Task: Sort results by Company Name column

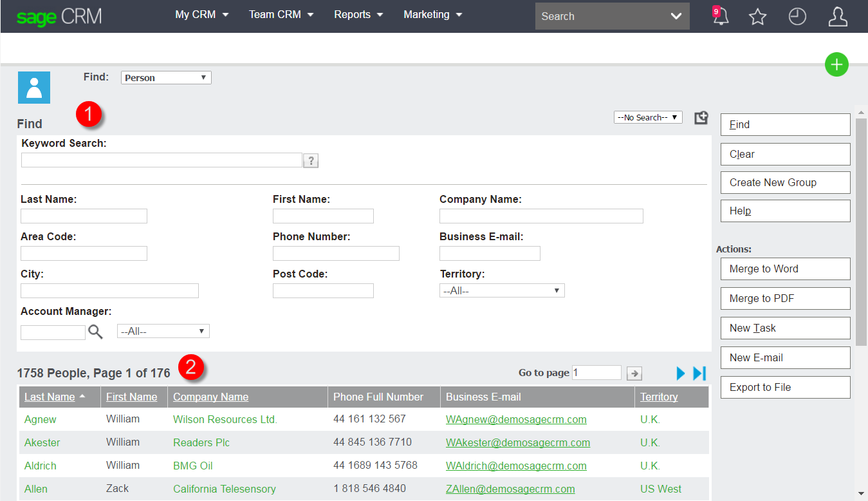Action: click(x=210, y=397)
